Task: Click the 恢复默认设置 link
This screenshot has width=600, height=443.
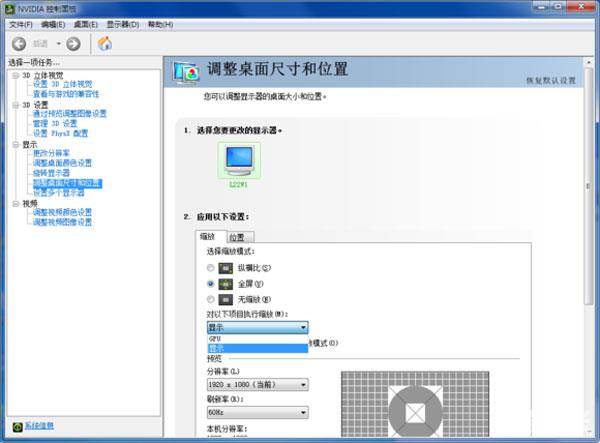Action: [550, 80]
